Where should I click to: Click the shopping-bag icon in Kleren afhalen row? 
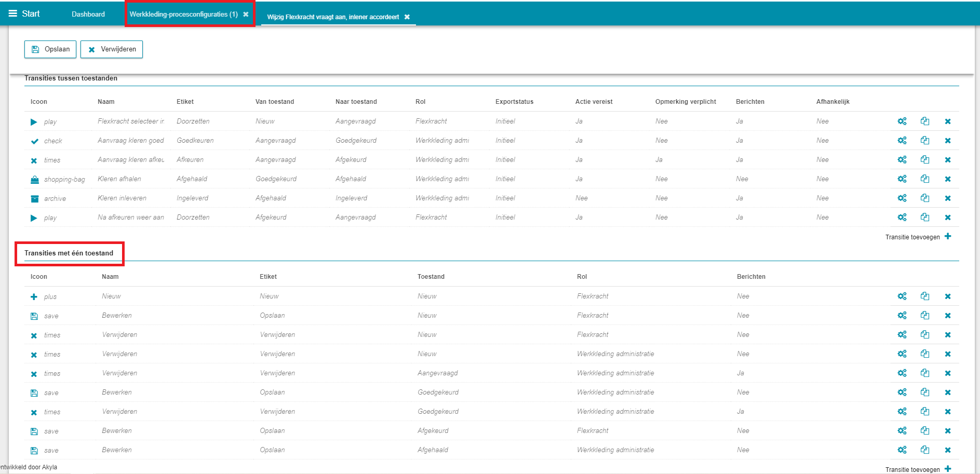click(34, 180)
